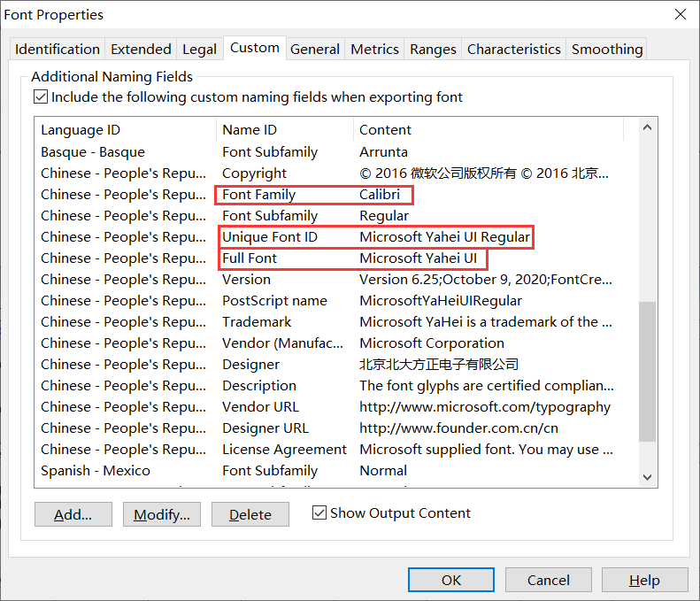Click http://www.microsoft.com/typography cell
The image size is (700, 601).
pos(485,407)
